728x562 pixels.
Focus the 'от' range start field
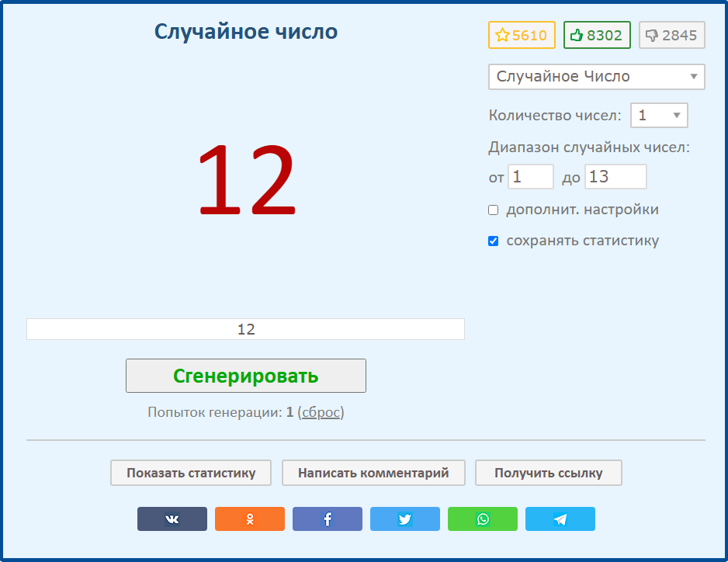point(531,176)
